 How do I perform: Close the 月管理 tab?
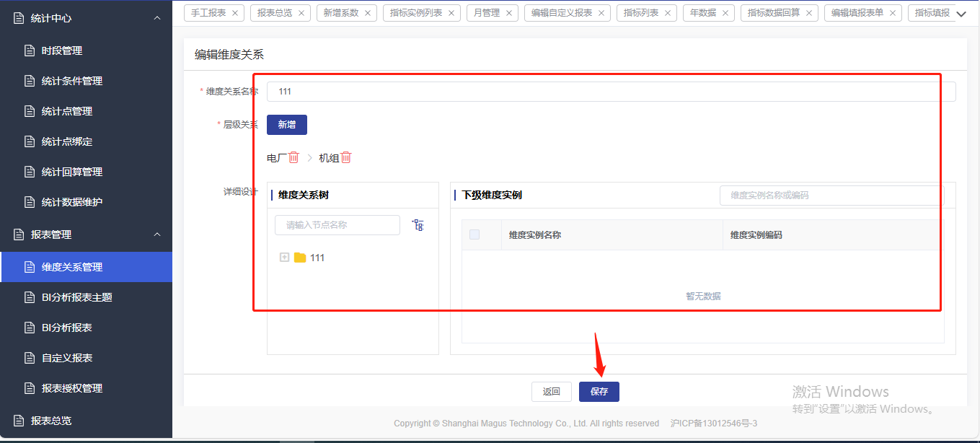tap(509, 13)
